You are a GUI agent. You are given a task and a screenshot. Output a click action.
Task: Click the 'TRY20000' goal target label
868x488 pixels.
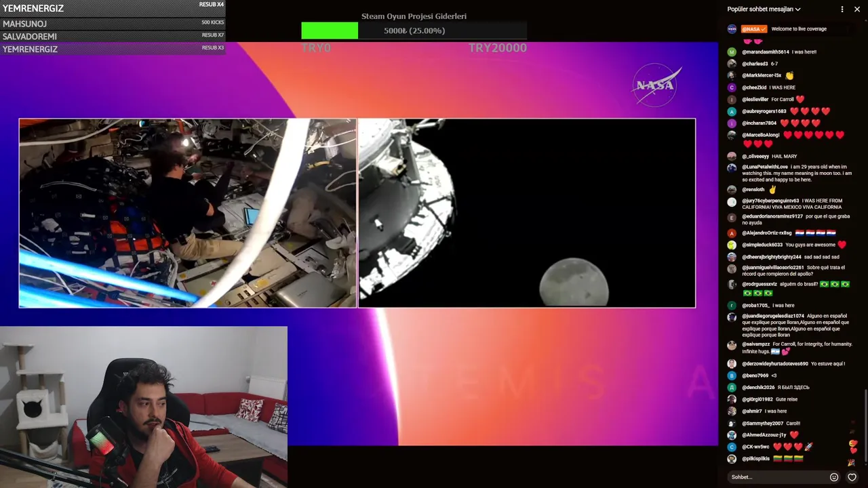click(497, 48)
